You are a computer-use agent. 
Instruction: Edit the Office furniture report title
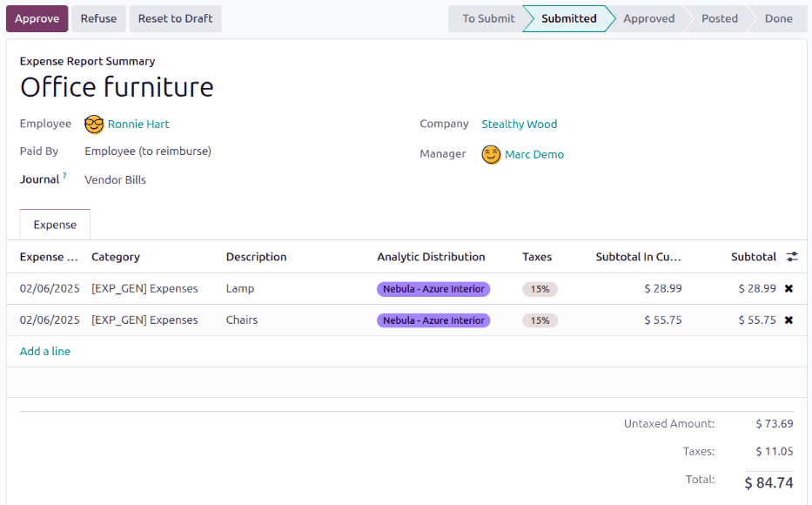[x=117, y=87]
